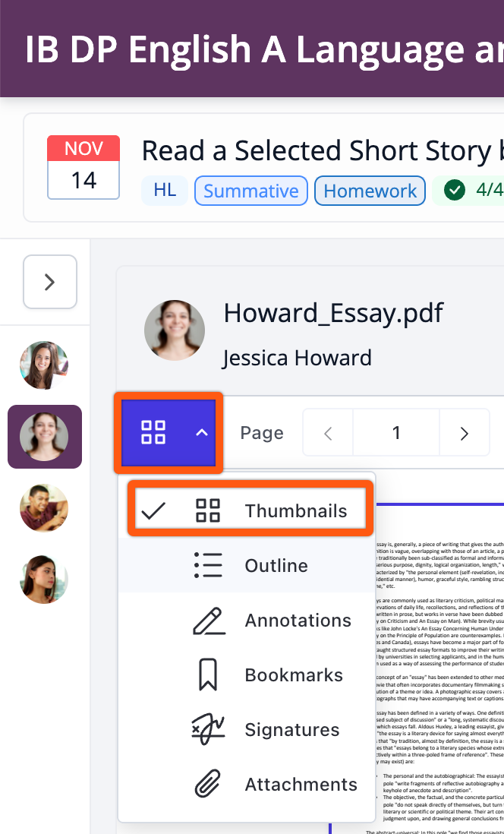Click the page number input field

coord(395,434)
